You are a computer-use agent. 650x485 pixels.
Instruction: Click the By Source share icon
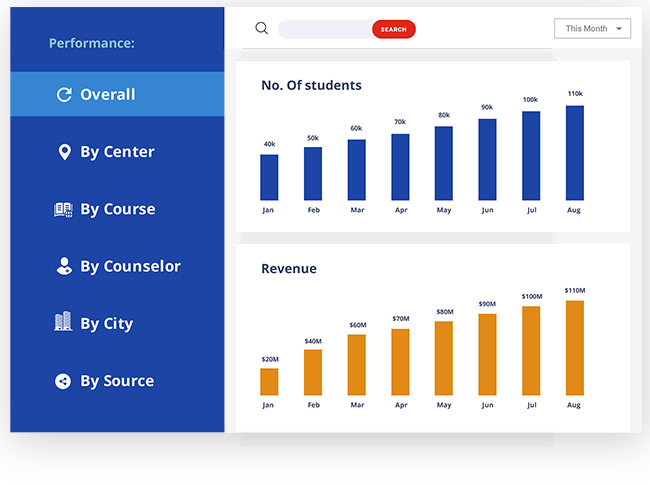[x=63, y=381]
